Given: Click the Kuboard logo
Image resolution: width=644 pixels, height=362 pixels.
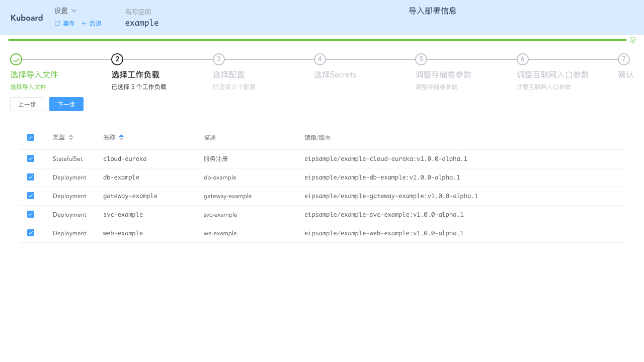Looking at the screenshot, I should click(x=26, y=18).
